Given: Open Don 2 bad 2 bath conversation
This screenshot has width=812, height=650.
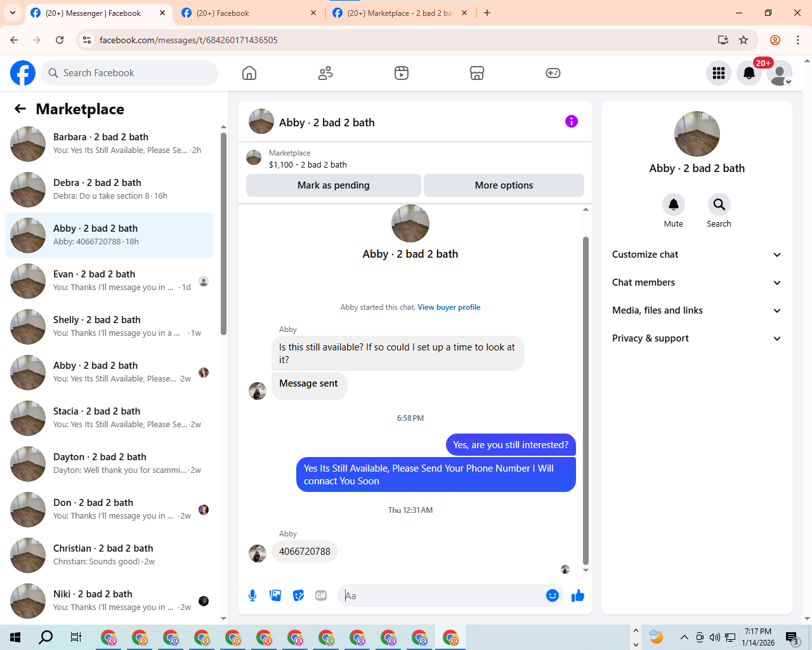Looking at the screenshot, I should coord(109,510).
